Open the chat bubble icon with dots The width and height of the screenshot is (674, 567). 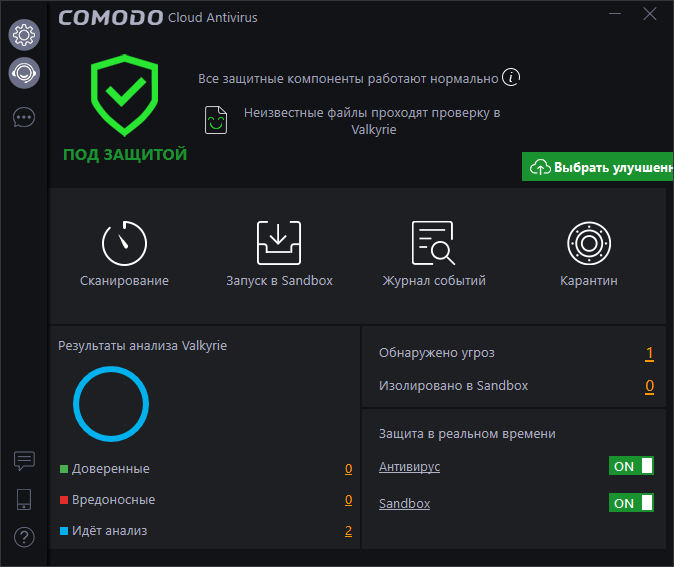coord(24,117)
